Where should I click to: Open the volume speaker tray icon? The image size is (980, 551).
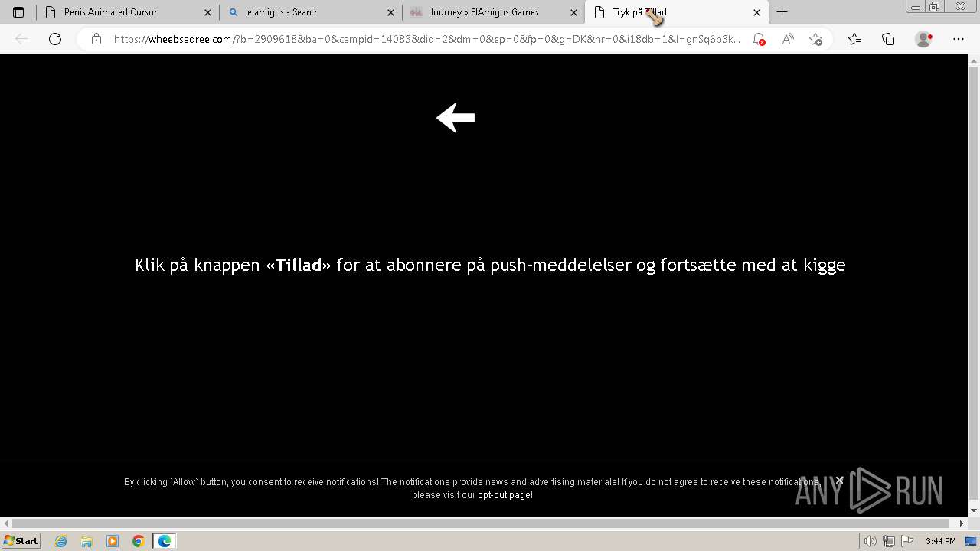tap(870, 541)
